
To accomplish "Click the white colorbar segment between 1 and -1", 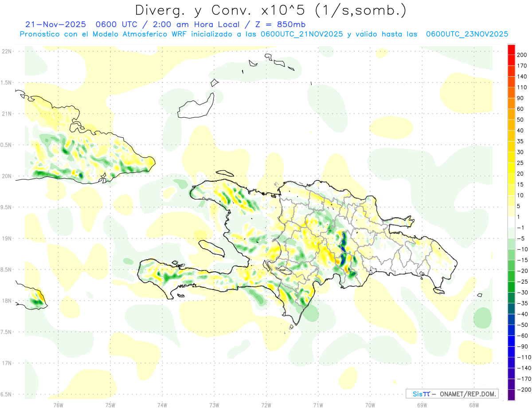I will coord(512,222).
